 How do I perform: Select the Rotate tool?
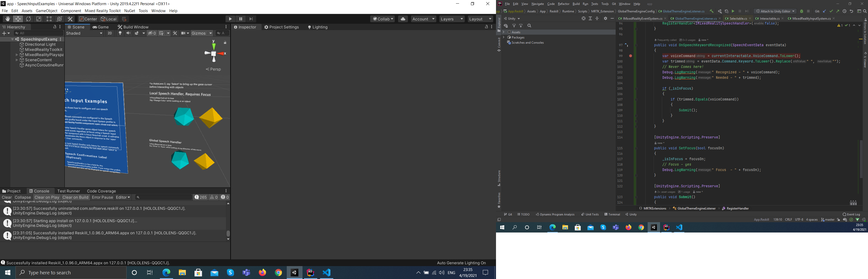pos(29,19)
